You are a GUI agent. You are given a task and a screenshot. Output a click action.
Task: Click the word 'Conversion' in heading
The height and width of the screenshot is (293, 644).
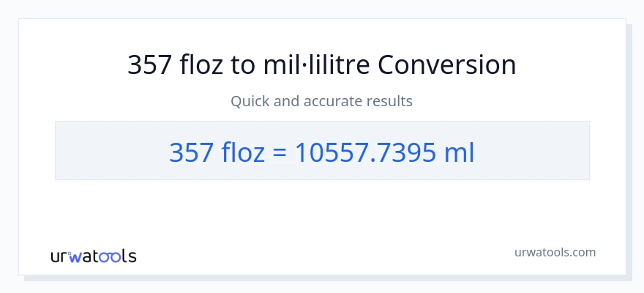click(x=447, y=65)
